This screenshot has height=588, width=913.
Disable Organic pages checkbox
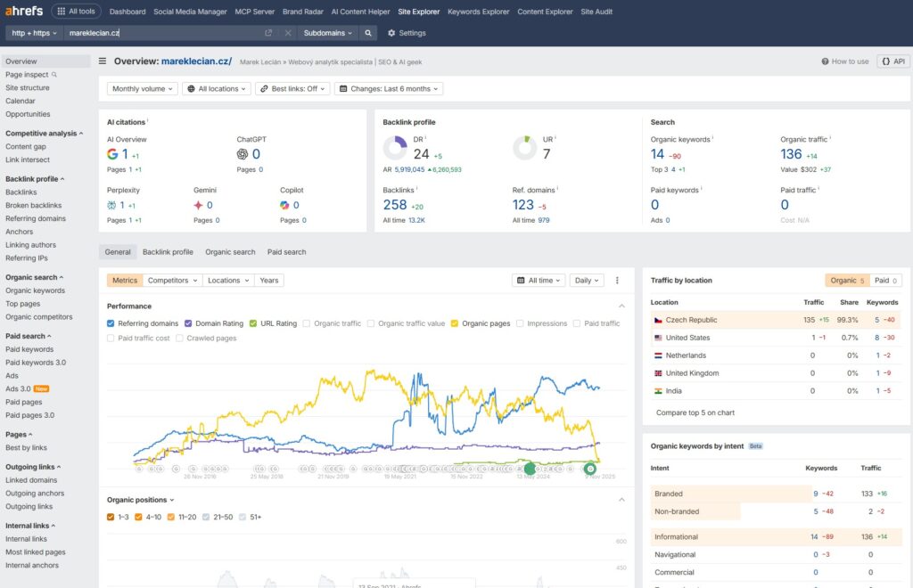coord(455,323)
